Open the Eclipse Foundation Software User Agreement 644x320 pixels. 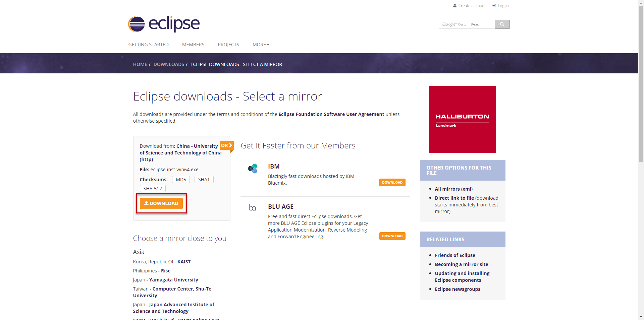point(331,114)
